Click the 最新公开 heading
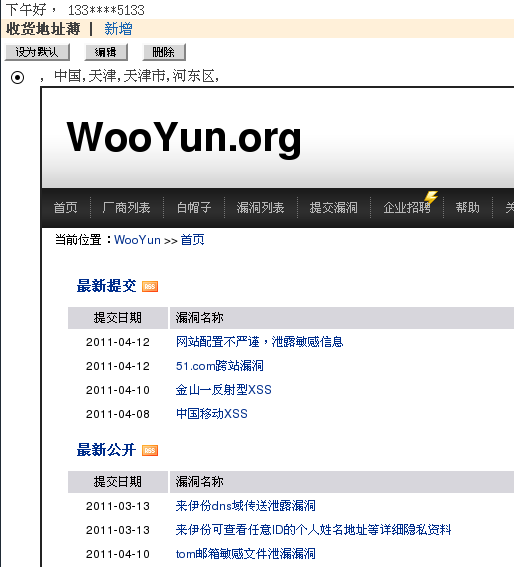The image size is (514, 567). pyautogui.click(x=106, y=450)
